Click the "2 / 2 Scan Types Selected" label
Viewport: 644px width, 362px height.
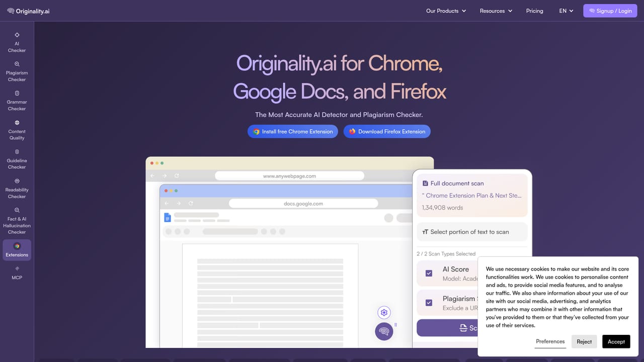tap(446, 254)
